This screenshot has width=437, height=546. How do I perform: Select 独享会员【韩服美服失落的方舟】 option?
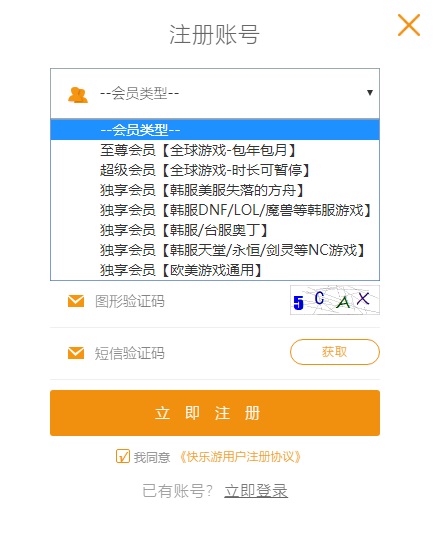pos(215,190)
